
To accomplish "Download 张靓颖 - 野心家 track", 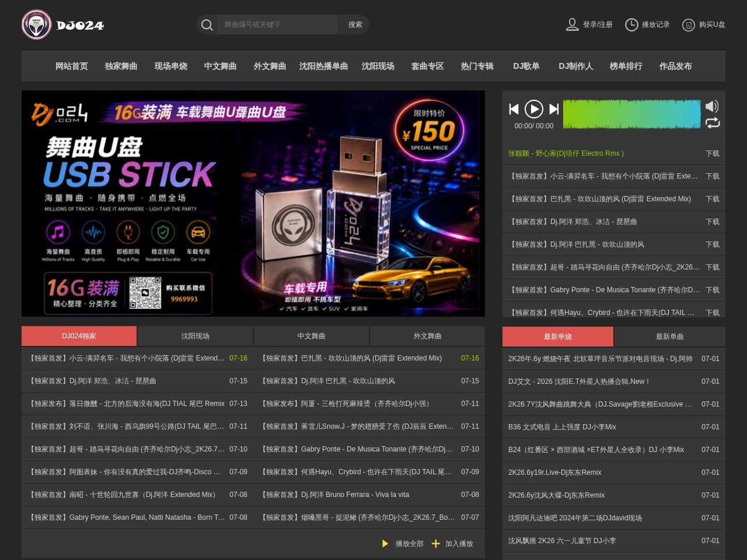I will point(713,153).
